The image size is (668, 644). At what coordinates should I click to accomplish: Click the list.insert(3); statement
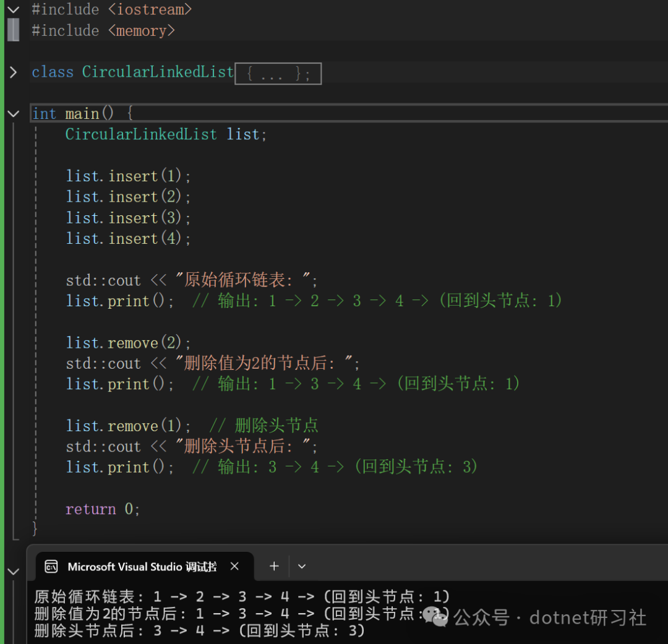point(128,218)
